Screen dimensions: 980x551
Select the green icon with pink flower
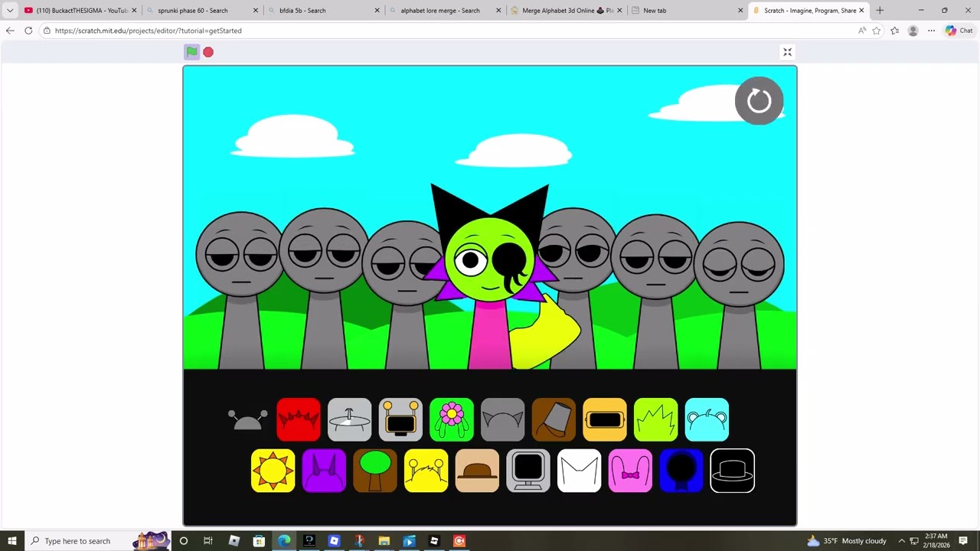(x=452, y=419)
